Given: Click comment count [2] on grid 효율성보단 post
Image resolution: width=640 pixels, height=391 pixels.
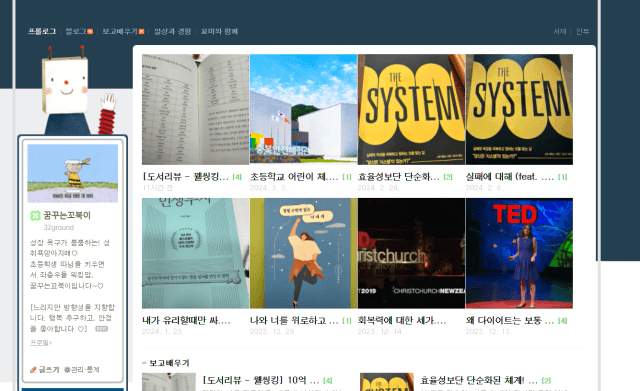Looking at the screenshot, I should [448, 177].
